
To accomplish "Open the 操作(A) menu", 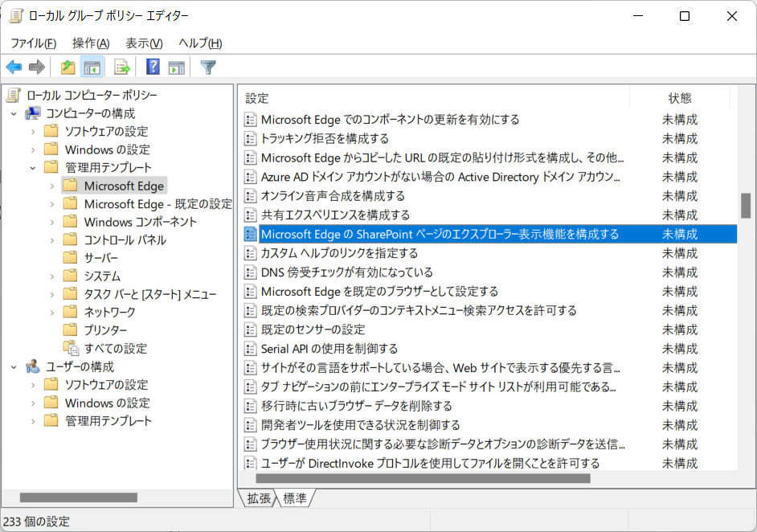I will coord(91,43).
